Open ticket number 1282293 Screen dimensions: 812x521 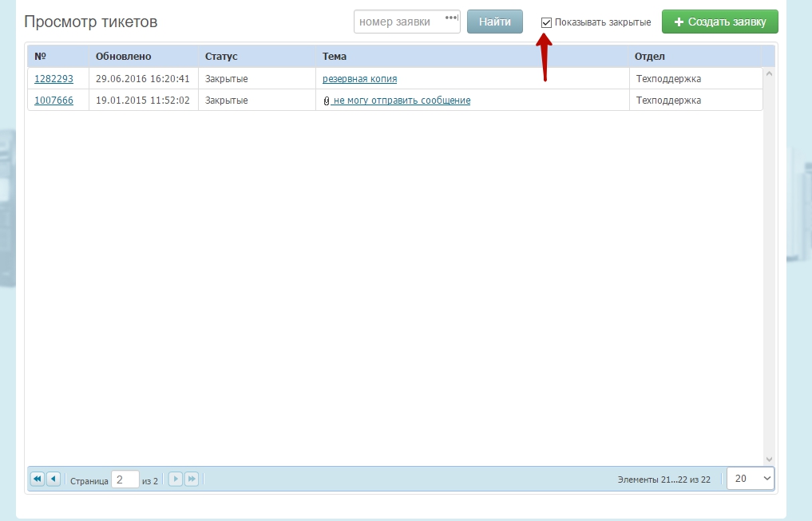point(53,79)
